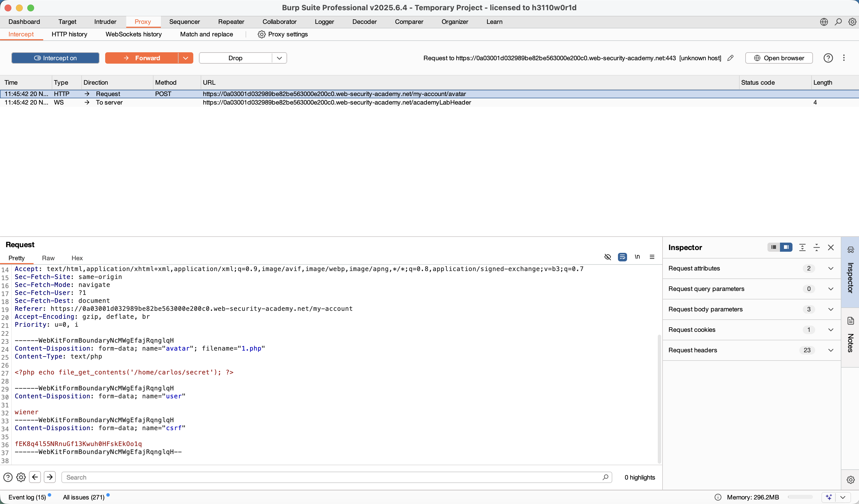859x504 pixels.
Task: Open the Forward button dropdown arrow
Action: pyautogui.click(x=185, y=58)
